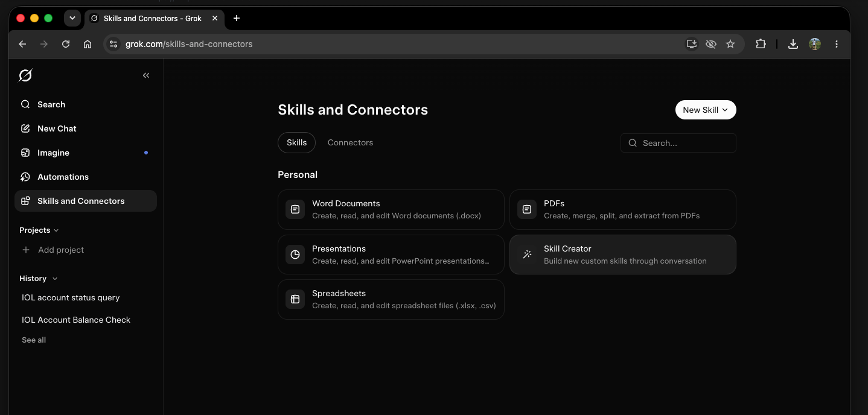868x415 pixels.
Task: Go back with browser back arrow
Action: point(22,44)
